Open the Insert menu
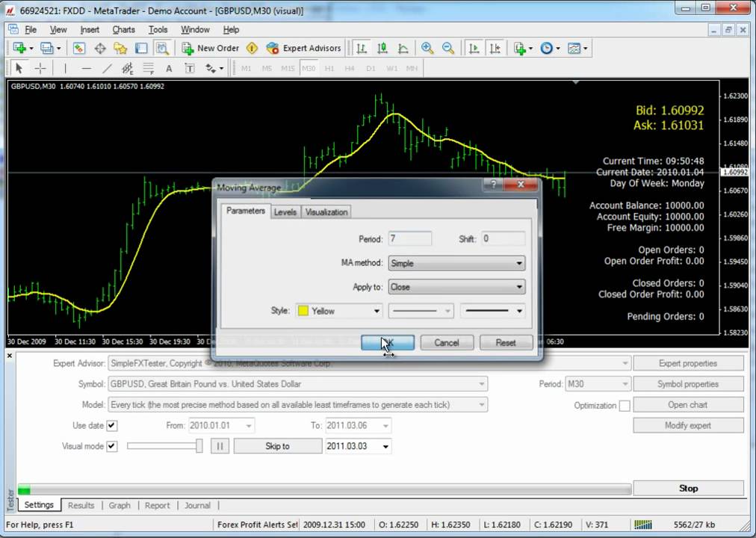This screenshot has width=756, height=538. [x=90, y=30]
